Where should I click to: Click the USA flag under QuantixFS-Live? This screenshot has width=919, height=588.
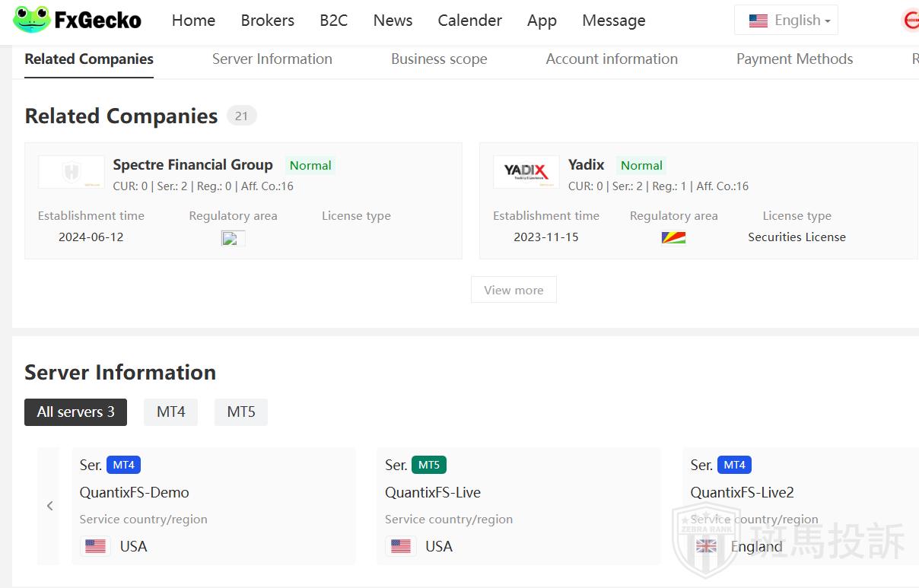[400, 546]
